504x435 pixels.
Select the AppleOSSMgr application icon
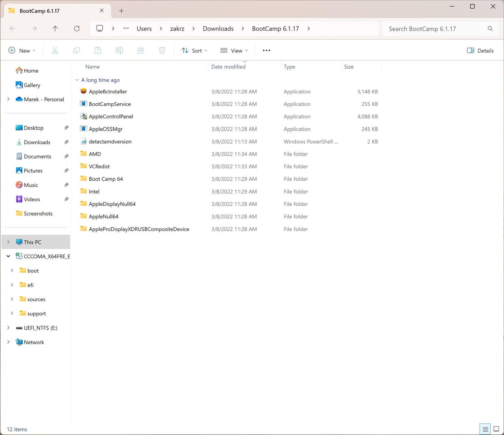point(84,129)
